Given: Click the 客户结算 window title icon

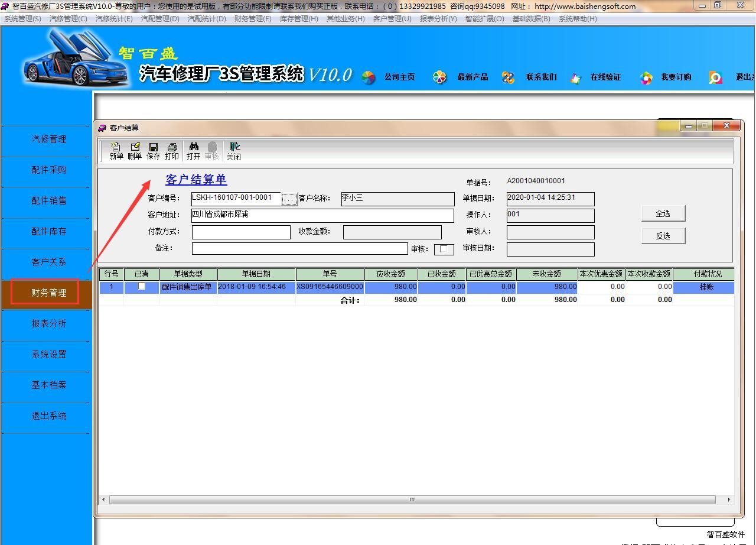Looking at the screenshot, I should click(x=102, y=128).
